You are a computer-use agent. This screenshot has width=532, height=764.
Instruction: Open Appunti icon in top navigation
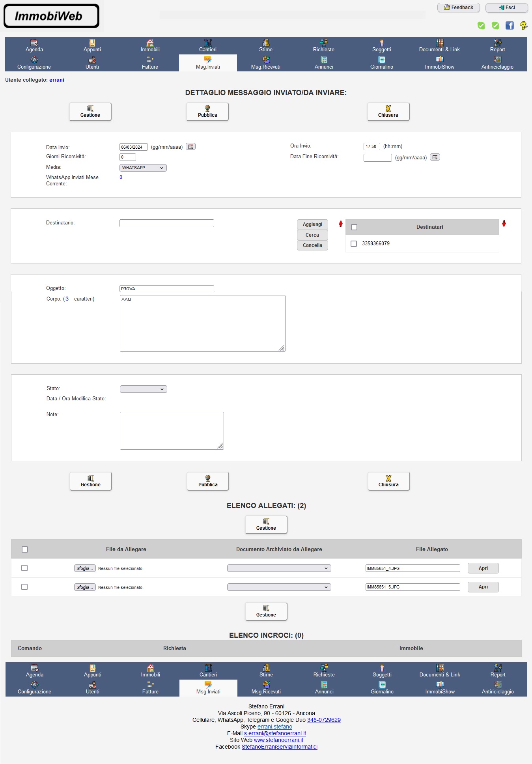pyautogui.click(x=92, y=43)
